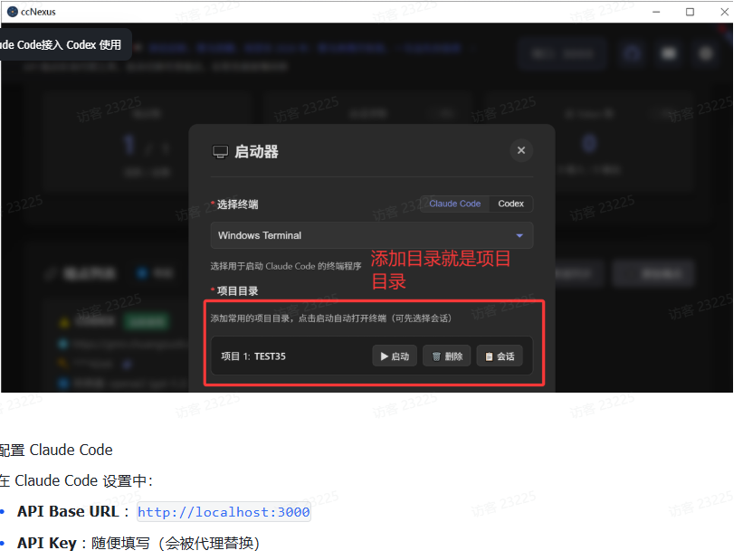743x560 pixels.
Task: Switch to the Codex tab
Action: coord(510,204)
